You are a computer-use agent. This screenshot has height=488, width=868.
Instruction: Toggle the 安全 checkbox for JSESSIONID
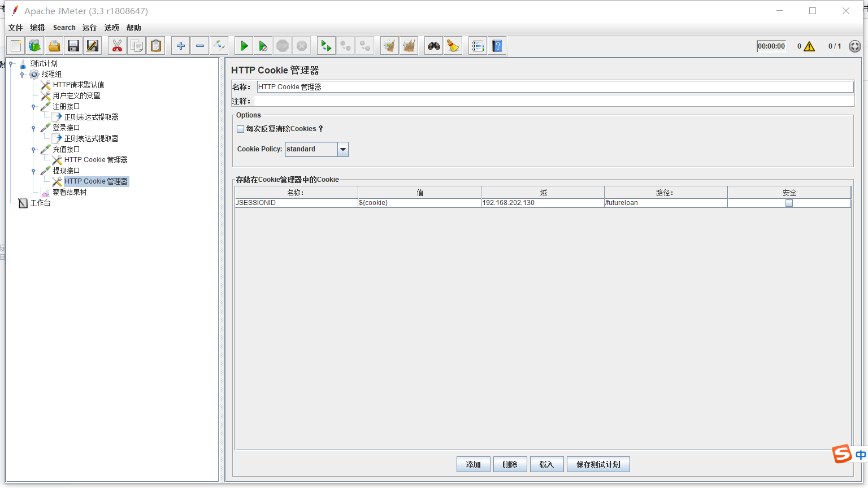click(x=789, y=203)
